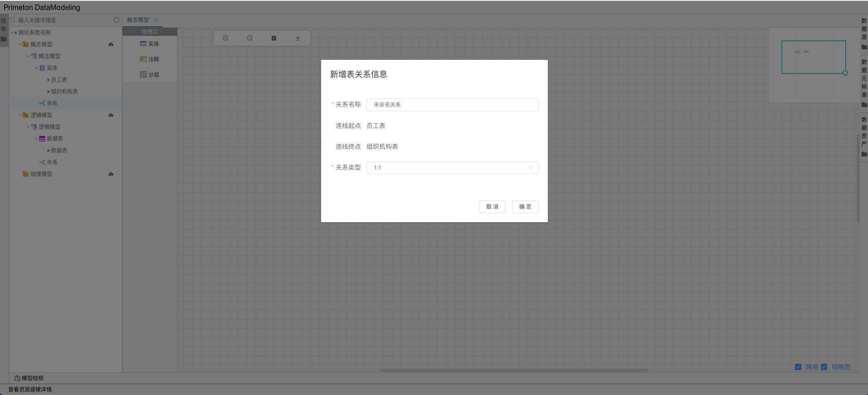Click the 新增表关系信息 dialog title
868x395 pixels.
click(359, 74)
